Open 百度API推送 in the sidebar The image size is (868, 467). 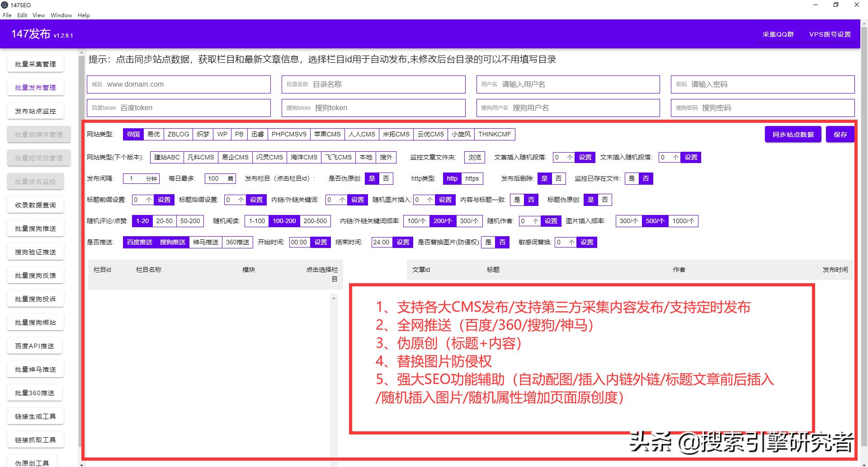pos(35,346)
